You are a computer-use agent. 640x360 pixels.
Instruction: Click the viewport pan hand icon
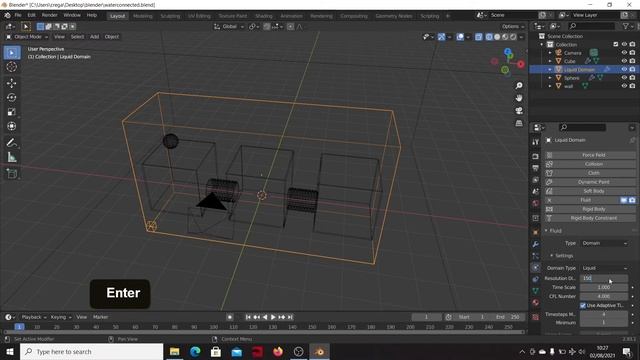(519, 98)
